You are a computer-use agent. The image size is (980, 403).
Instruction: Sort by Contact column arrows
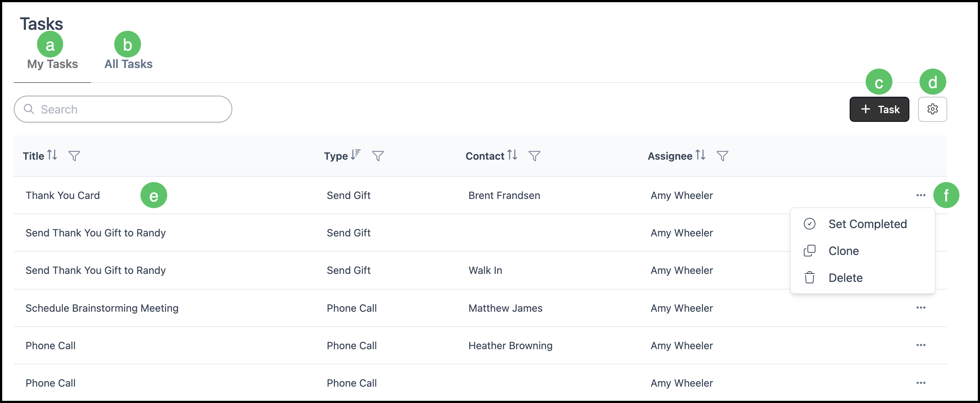coord(512,155)
